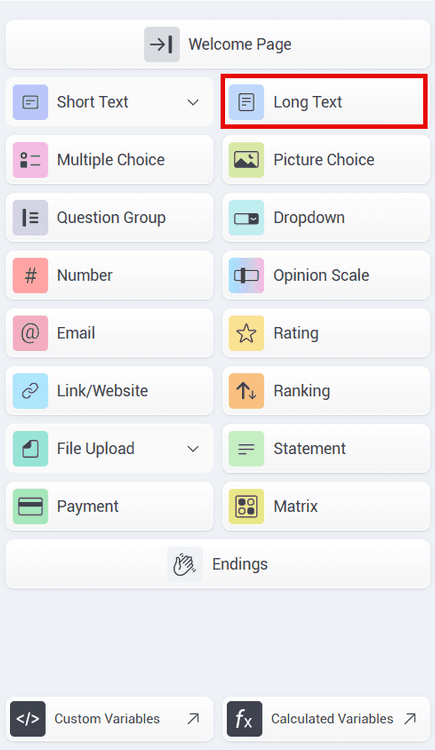Screen dimensions: 435x750
Task: Click the Ranking arrows icon
Action: [x=246, y=391]
